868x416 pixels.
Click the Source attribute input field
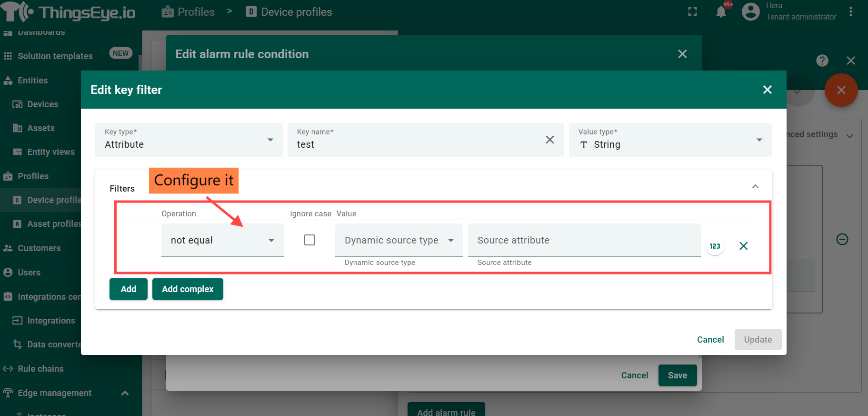584,240
